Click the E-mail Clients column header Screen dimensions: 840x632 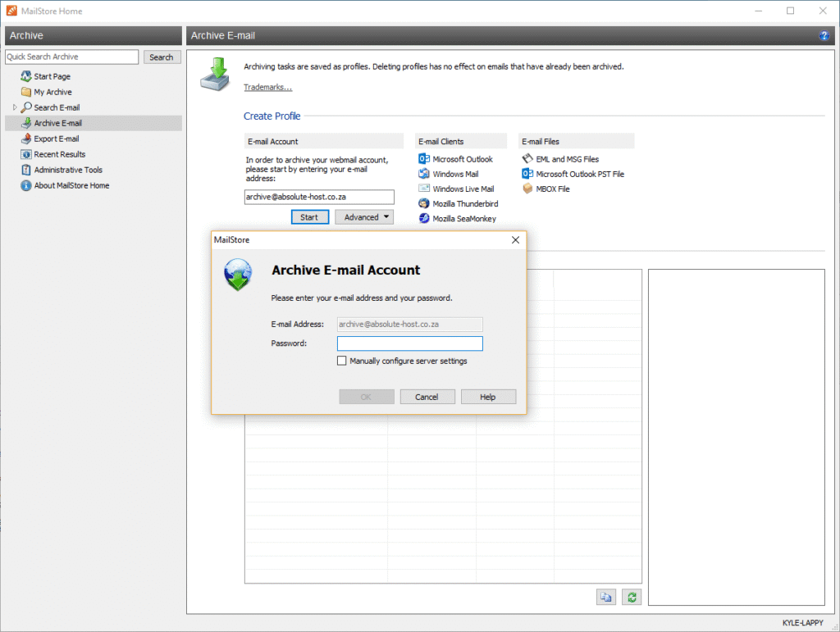[460, 141]
